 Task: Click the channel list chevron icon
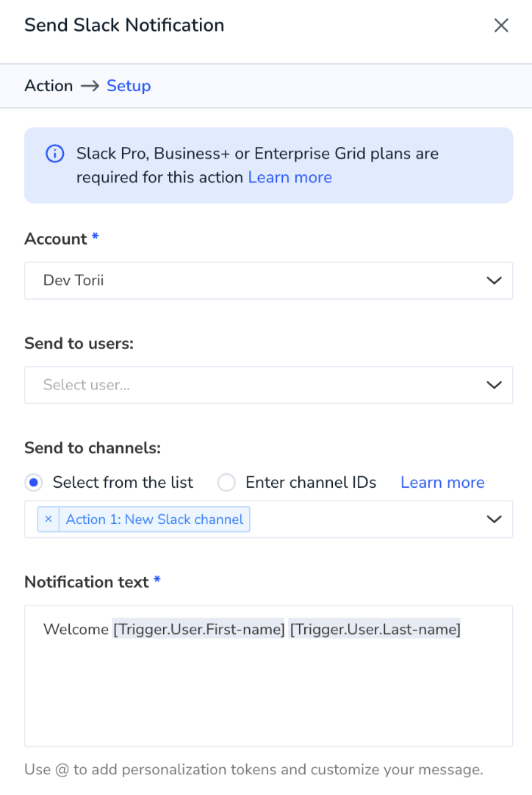coord(494,519)
